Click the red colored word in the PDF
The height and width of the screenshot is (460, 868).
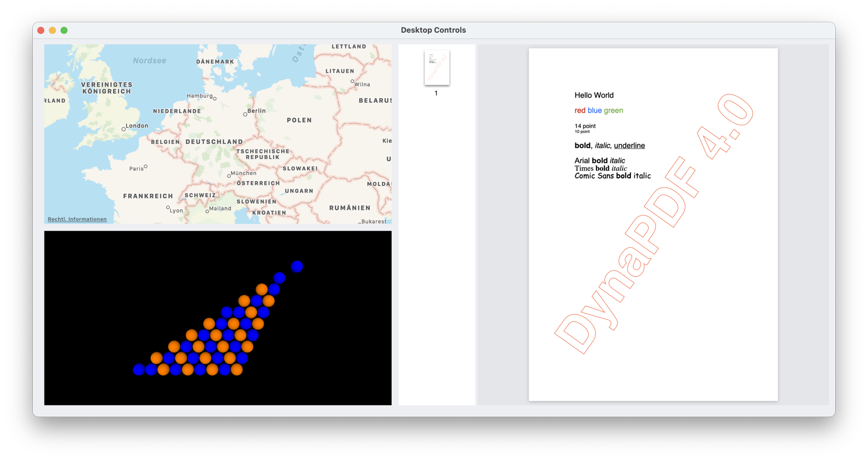click(x=580, y=111)
